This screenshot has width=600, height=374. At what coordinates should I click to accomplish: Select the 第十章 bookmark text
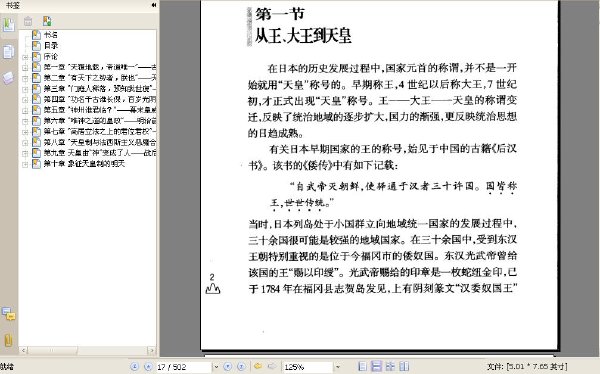tap(84, 164)
